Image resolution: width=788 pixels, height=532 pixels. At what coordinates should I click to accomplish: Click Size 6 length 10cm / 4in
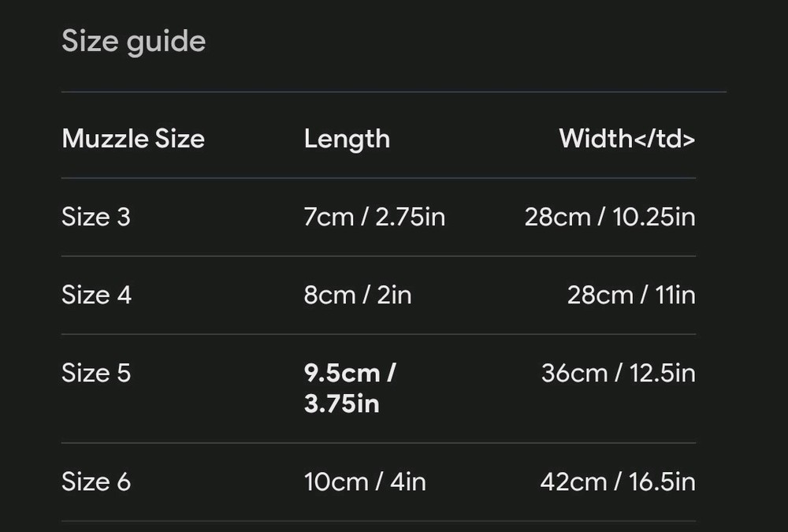365,482
